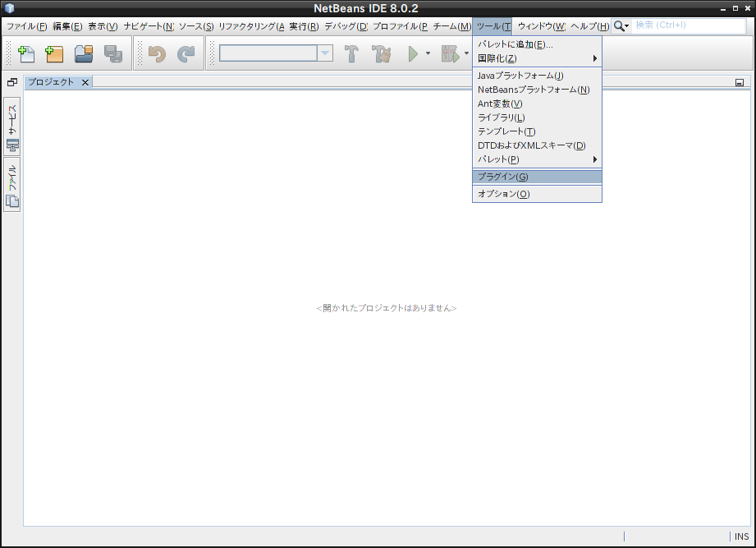Click the green Run Project icon
Screen dimensions: 756x548
pyautogui.click(x=413, y=53)
